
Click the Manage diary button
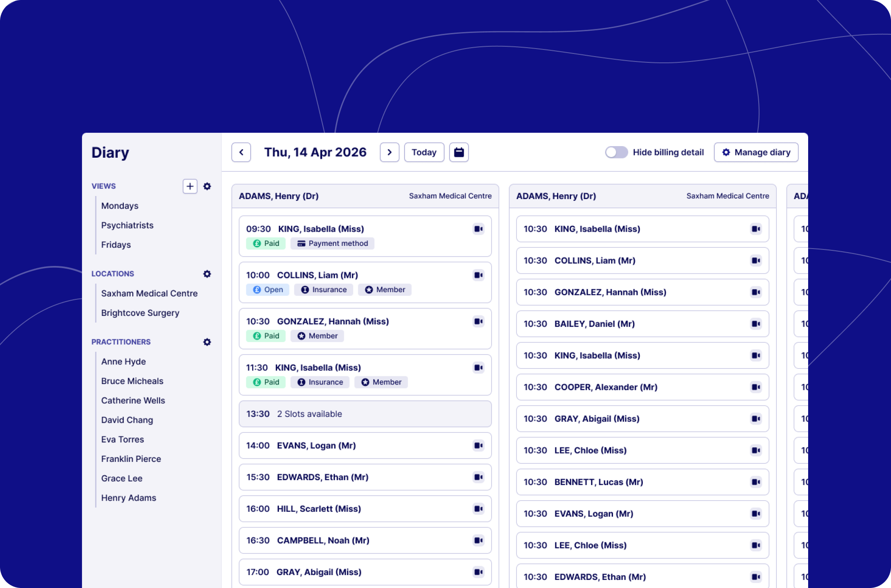click(756, 152)
